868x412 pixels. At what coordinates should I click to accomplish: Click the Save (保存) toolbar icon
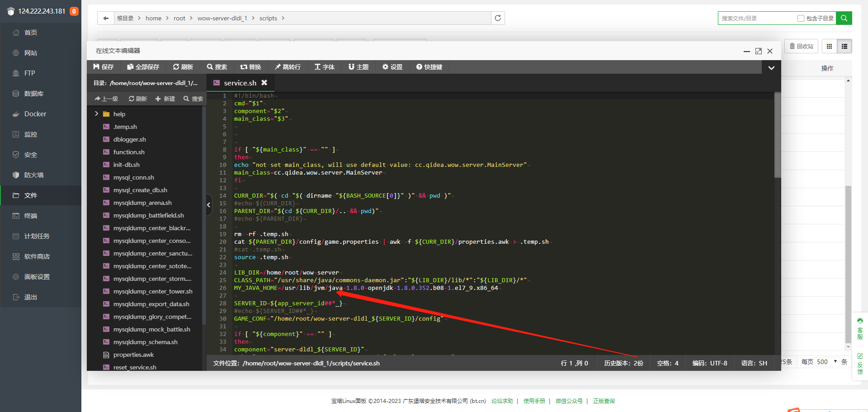click(x=104, y=67)
